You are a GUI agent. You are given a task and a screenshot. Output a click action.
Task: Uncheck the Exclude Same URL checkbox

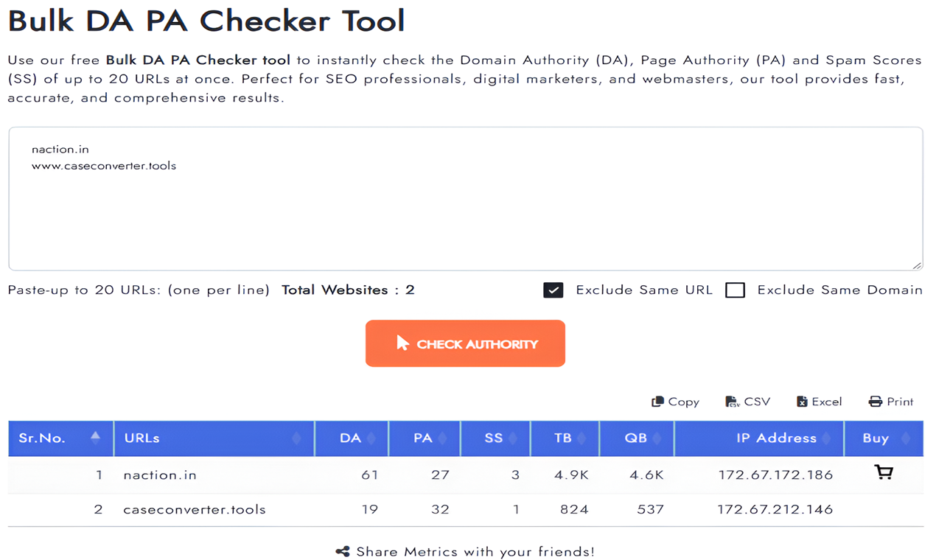[x=553, y=290]
